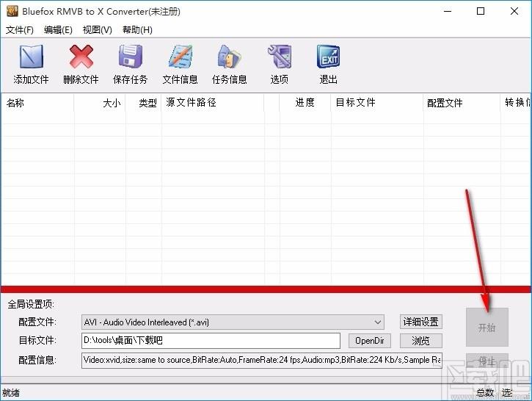
Task: Click the 源文件路径 column header
Action: click(x=213, y=103)
